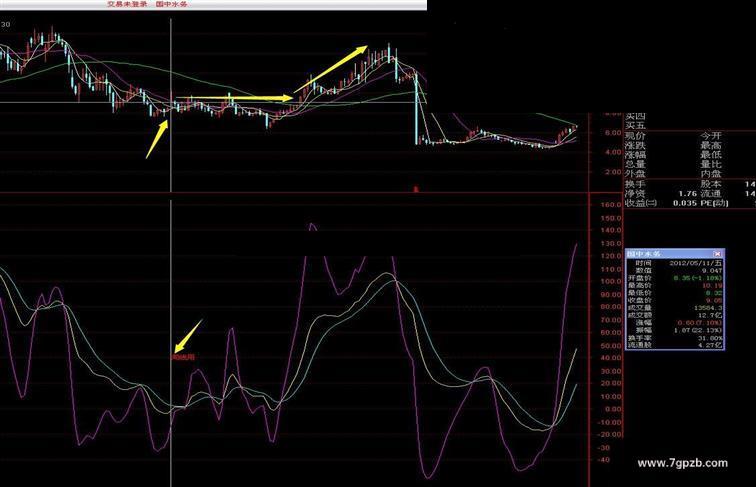The width and height of the screenshot is (756, 487).
Task: Click the 换手 label in quote panel
Action: click(635, 184)
